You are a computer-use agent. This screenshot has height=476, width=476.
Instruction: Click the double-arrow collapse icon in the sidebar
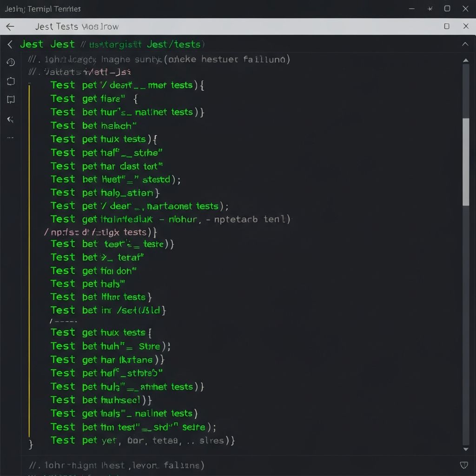pos(11,119)
